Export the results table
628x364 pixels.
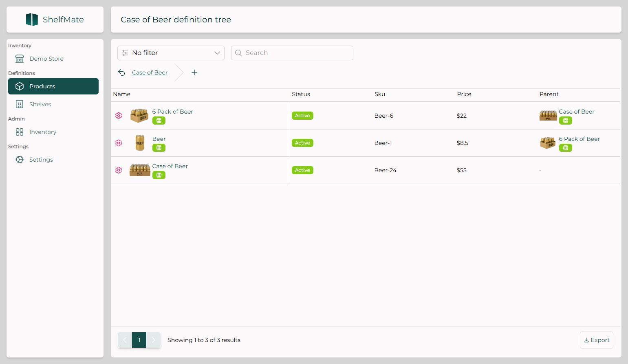coord(596,340)
